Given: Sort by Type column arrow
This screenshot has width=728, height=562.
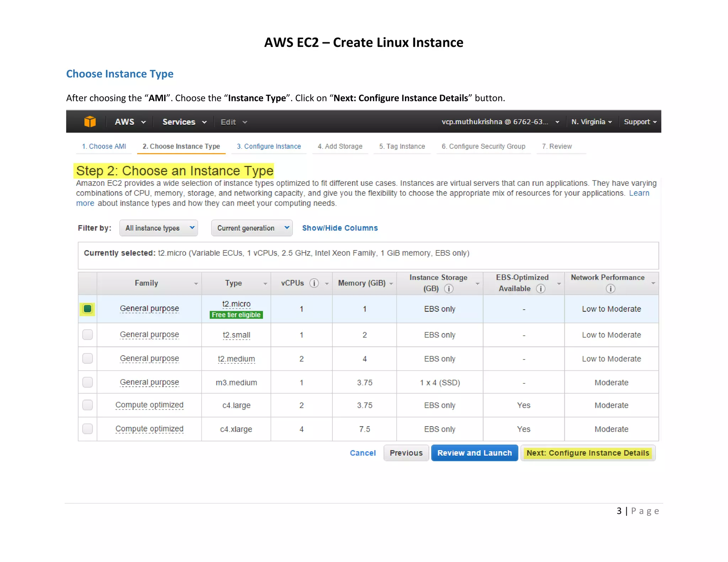Looking at the screenshot, I should pyautogui.click(x=265, y=283).
